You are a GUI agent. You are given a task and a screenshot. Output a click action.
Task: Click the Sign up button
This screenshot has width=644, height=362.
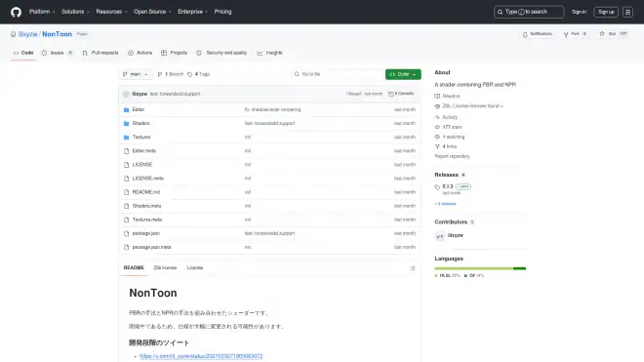coord(606,12)
